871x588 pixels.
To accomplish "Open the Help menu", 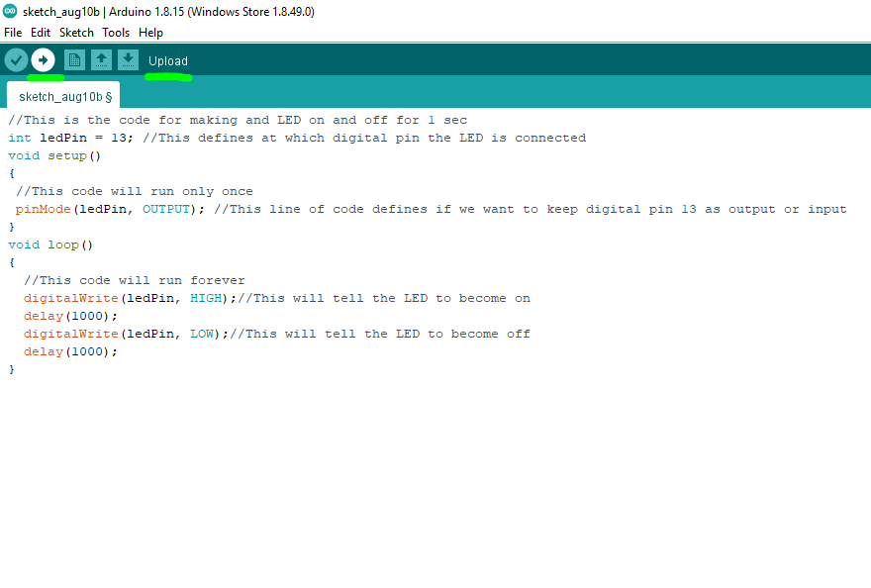I will tap(150, 33).
